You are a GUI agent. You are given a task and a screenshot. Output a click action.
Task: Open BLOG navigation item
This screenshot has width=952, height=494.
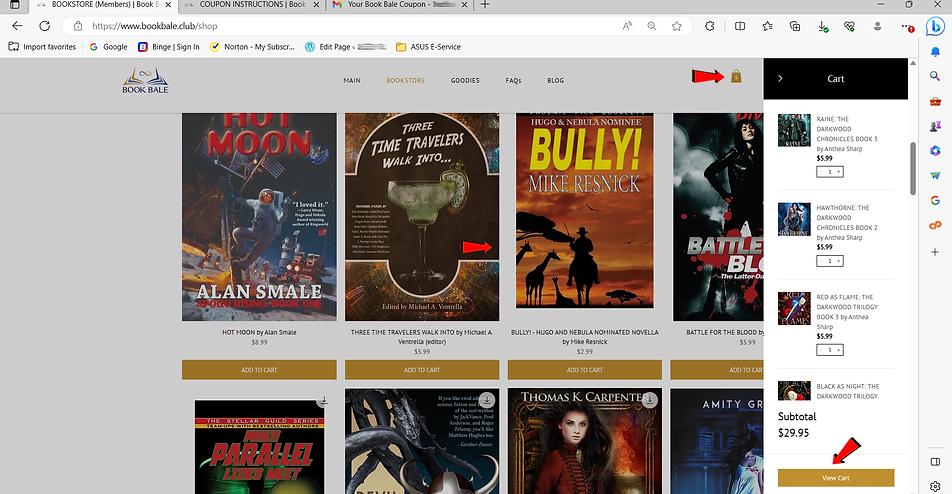tap(556, 80)
